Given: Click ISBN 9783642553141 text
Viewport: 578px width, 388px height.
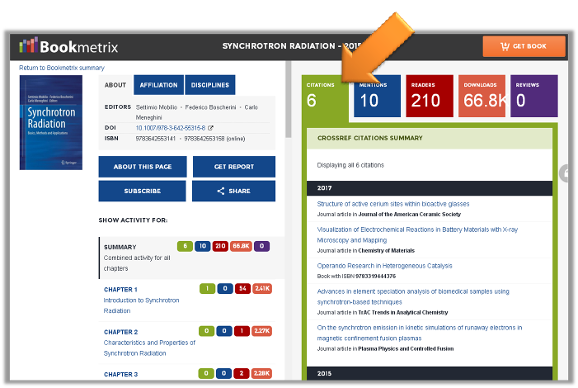Looking at the screenshot, I should coord(156,139).
